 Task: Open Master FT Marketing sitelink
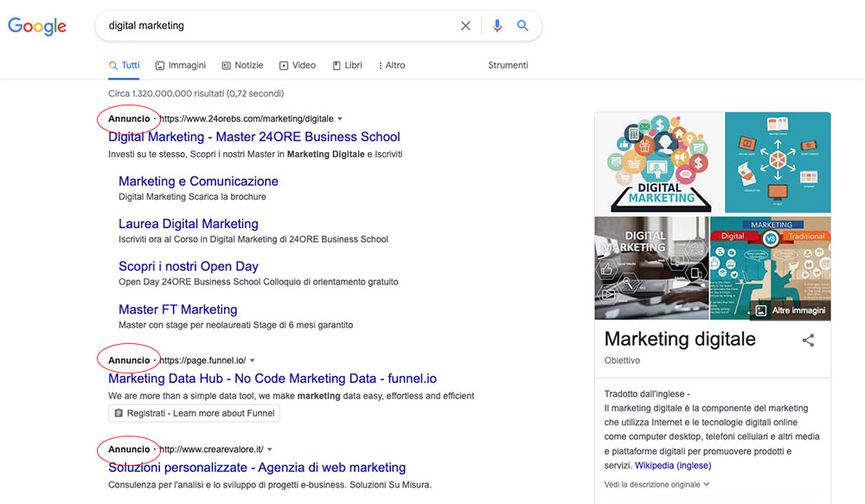pos(178,309)
